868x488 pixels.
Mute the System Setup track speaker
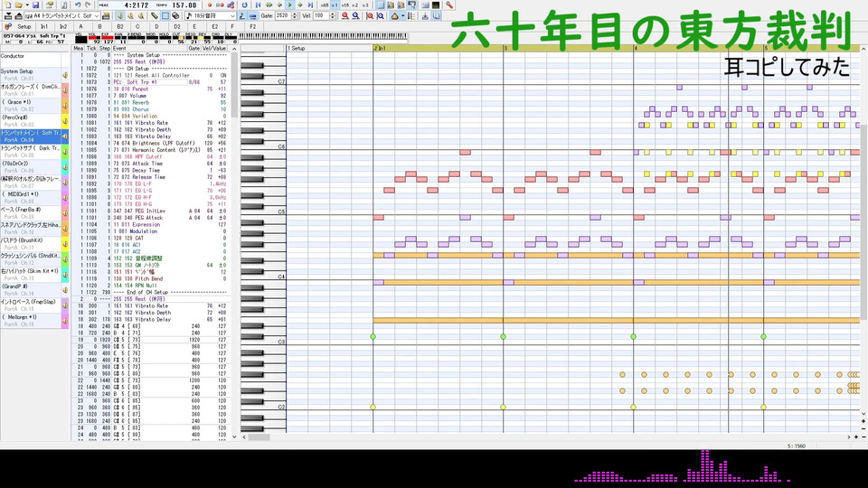(x=65, y=75)
